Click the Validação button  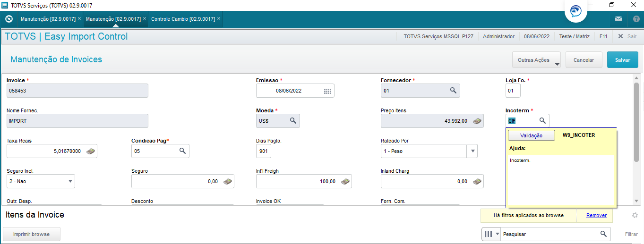click(x=532, y=135)
